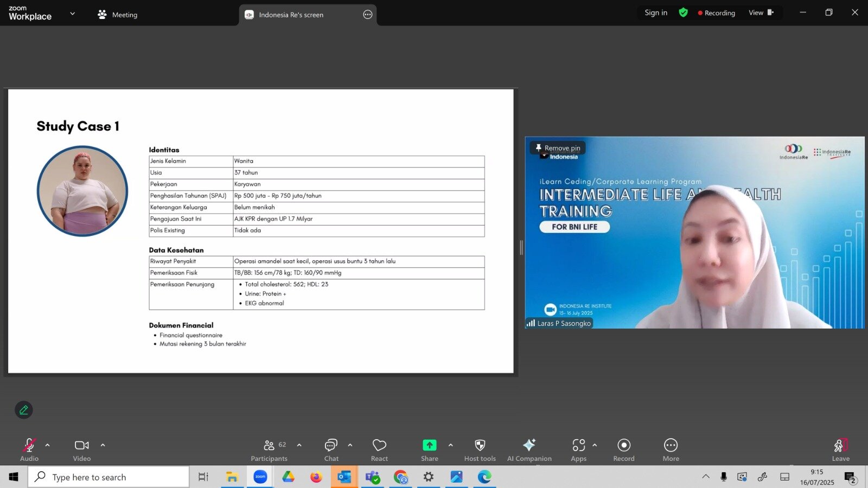Click the taskbar clock
The width and height of the screenshot is (868, 488).
click(x=817, y=477)
